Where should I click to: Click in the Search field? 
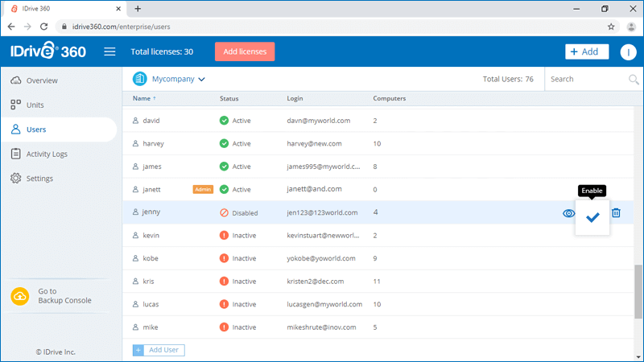[588, 79]
